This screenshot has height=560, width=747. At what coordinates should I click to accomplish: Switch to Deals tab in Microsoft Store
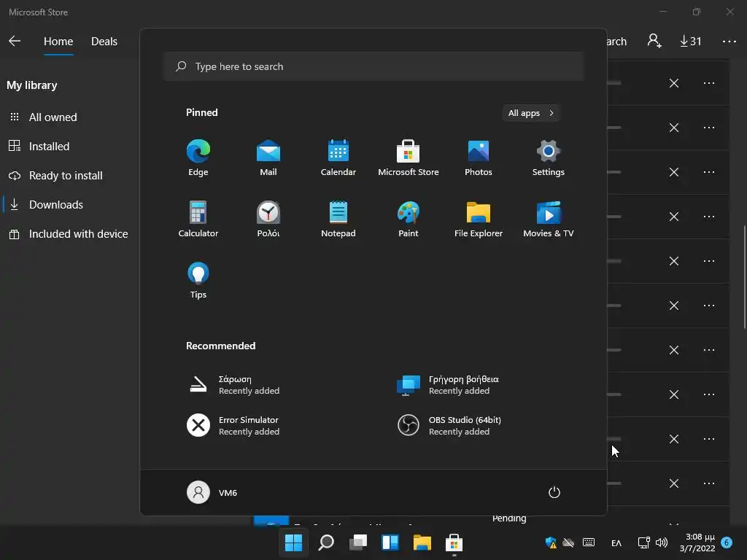tap(104, 42)
